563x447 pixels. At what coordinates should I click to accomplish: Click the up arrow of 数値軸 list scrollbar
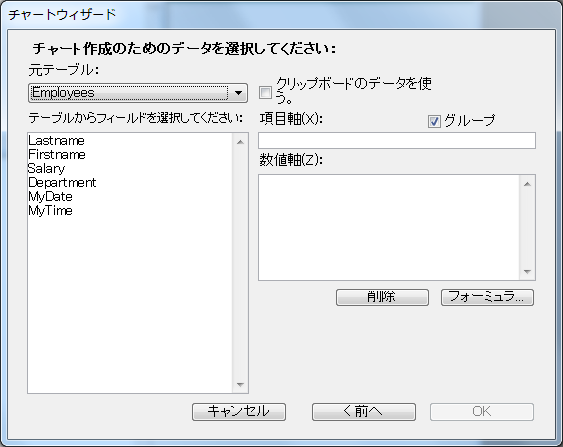[527, 184]
